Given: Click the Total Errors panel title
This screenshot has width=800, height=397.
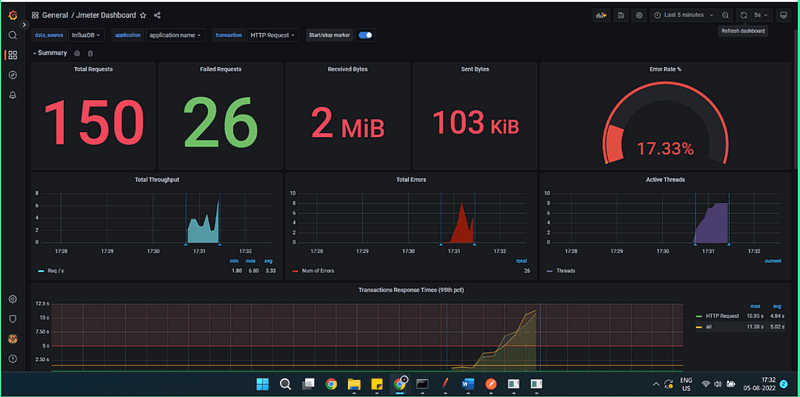Looking at the screenshot, I should coord(411,180).
